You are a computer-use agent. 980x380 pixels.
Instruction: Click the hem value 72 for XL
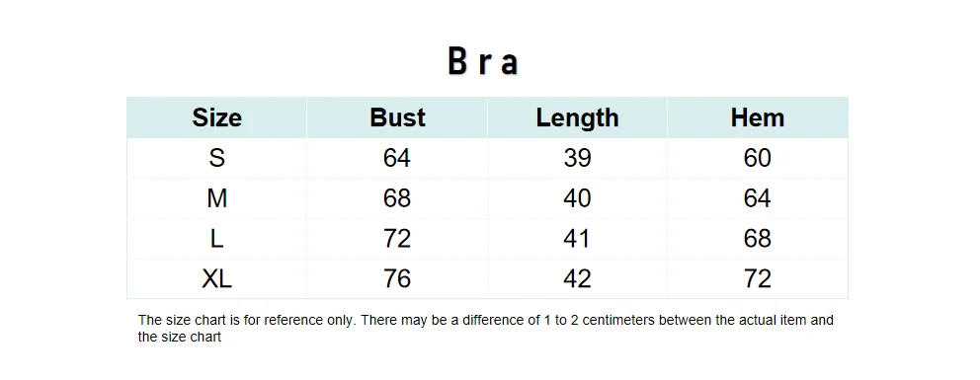758,279
